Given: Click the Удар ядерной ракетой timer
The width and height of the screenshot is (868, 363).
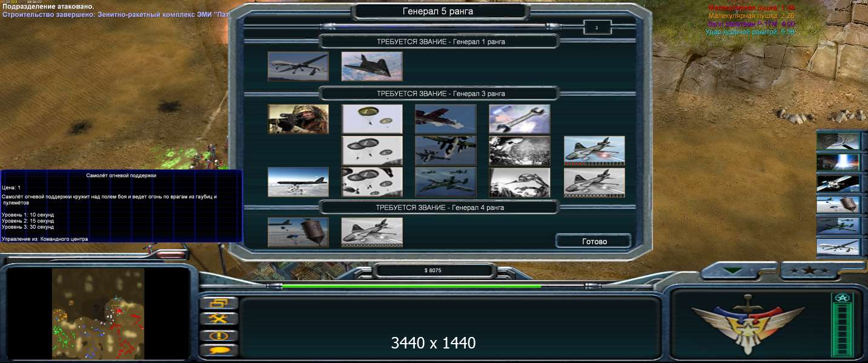Looking at the screenshot, I should coord(750,31).
